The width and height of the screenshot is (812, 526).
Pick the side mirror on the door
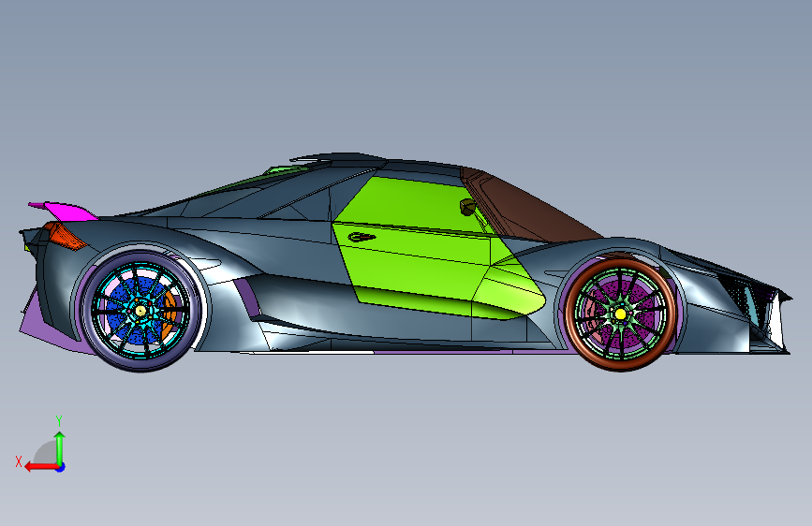[x=467, y=207]
